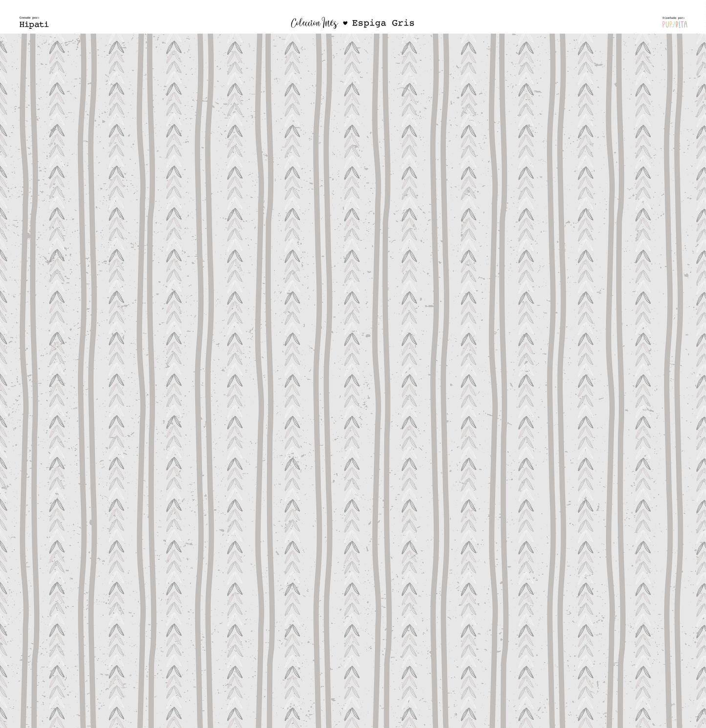Click the topmost leaf chevron beneath Coleccion Inés
The width and height of the screenshot is (706, 728).
click(292, 47)
